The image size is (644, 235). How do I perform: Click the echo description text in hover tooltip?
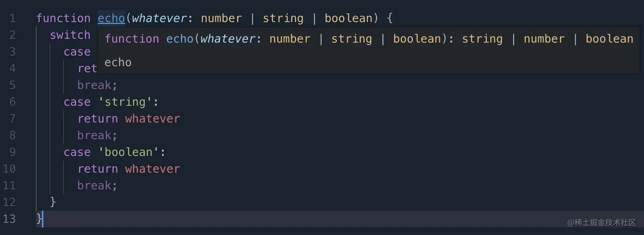pyautogui.click(x=118, y=63)
